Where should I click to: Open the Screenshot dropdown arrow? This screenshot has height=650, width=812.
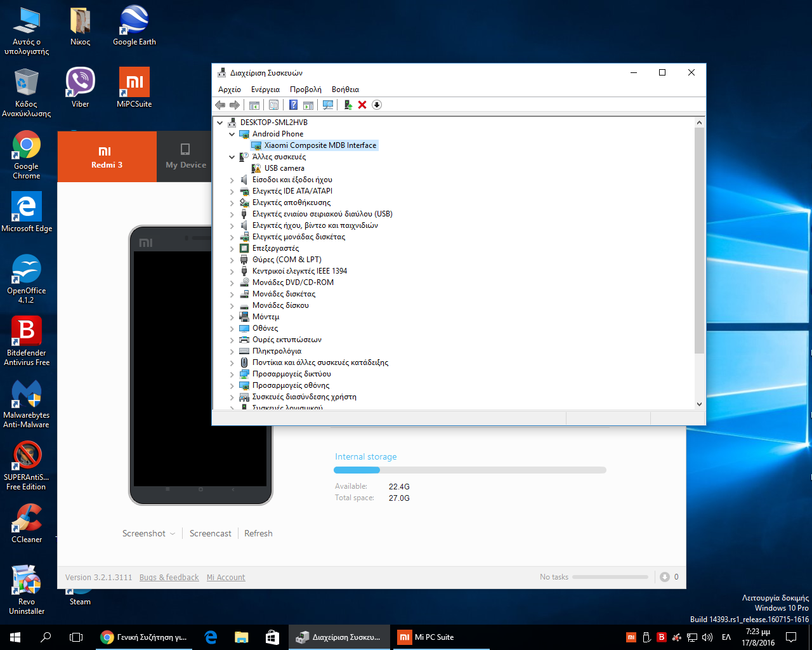click(173, 534)
